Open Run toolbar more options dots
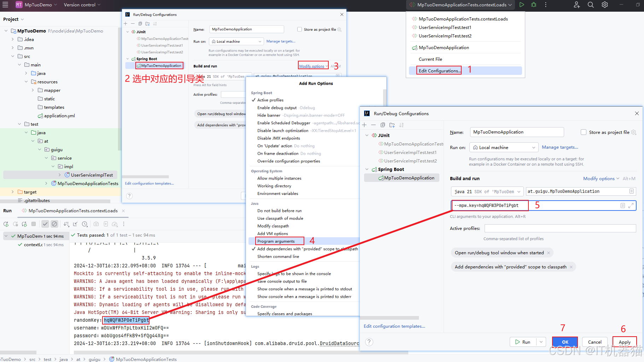Viewport: 644px width, 362px height. pyautogui.click(x=124, y=224)
